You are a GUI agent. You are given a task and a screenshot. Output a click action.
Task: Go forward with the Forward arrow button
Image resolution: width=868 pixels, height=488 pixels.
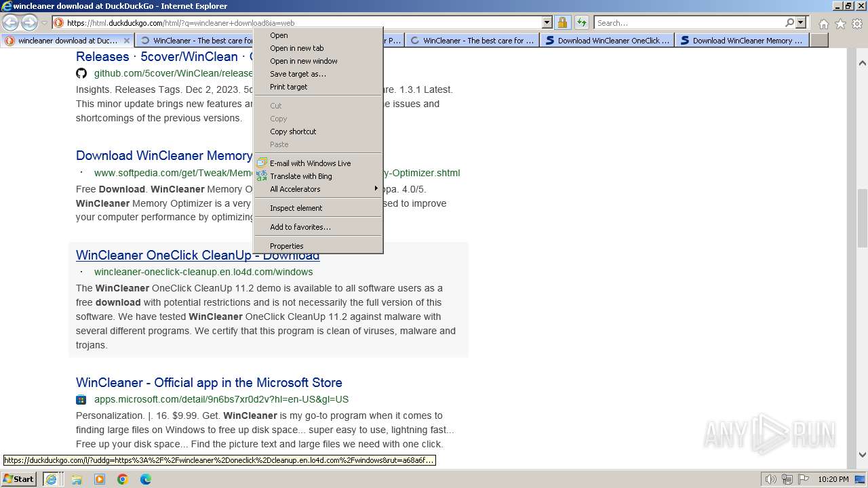point(29,22)
